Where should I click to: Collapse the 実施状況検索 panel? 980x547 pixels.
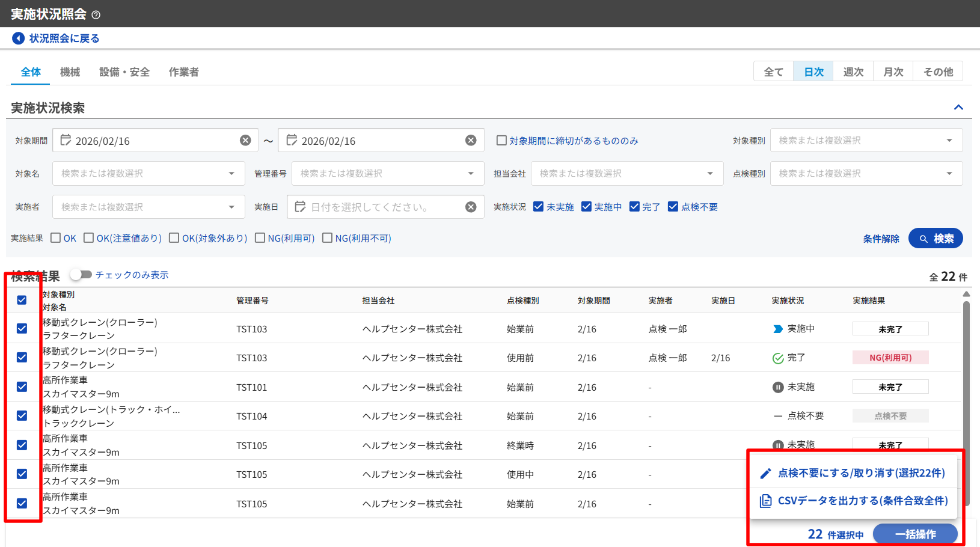click(x=958, y=108)
